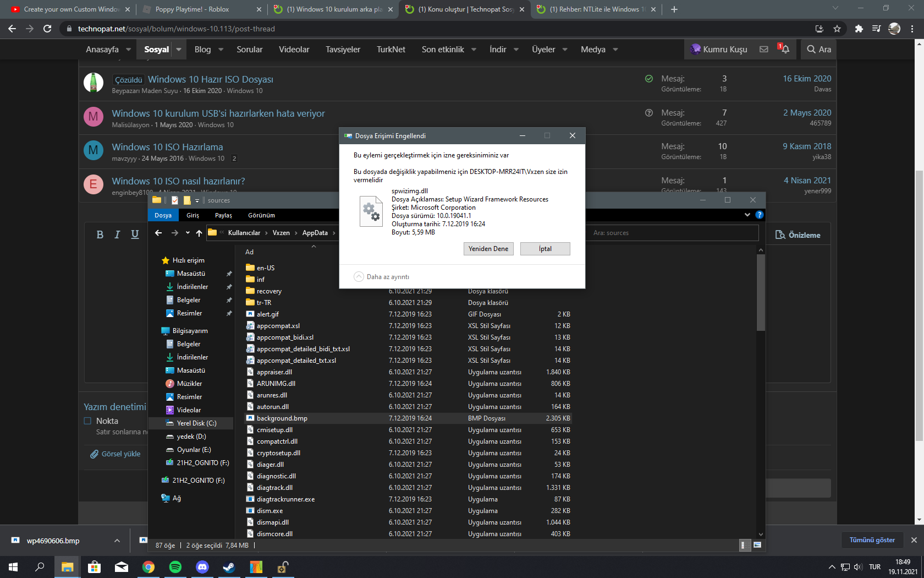Image resolution: width=924 pixels, height=578 pixels.
Task: Open the Görünüm ribbon tab
Action: pyautogui.click(x=261, y=215)
